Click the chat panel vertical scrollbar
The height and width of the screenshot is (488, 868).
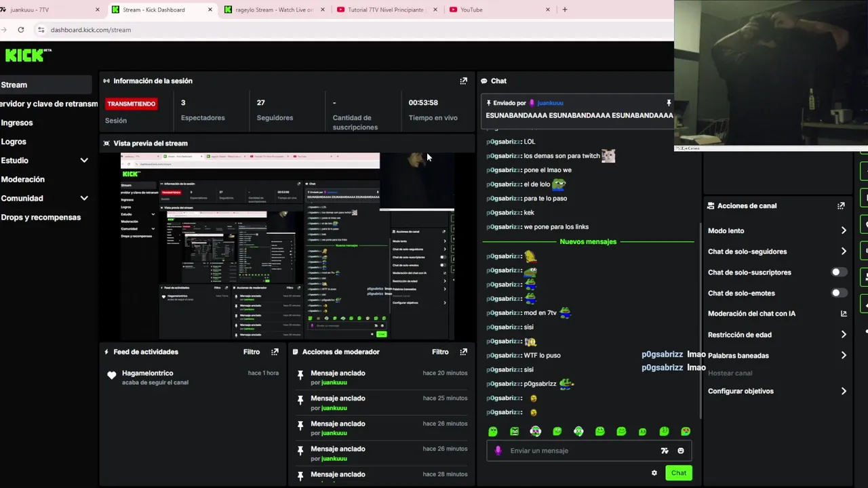pos(701,321)
